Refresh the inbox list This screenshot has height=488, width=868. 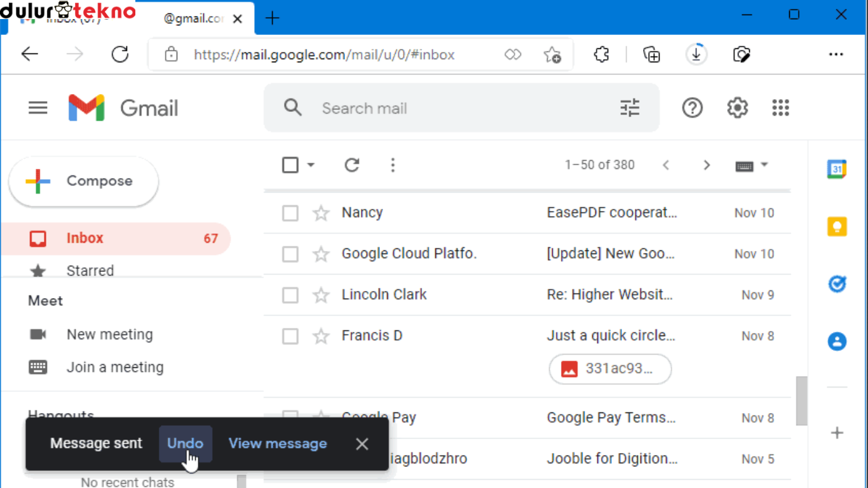pyautogui.click(x=352, y=165)
